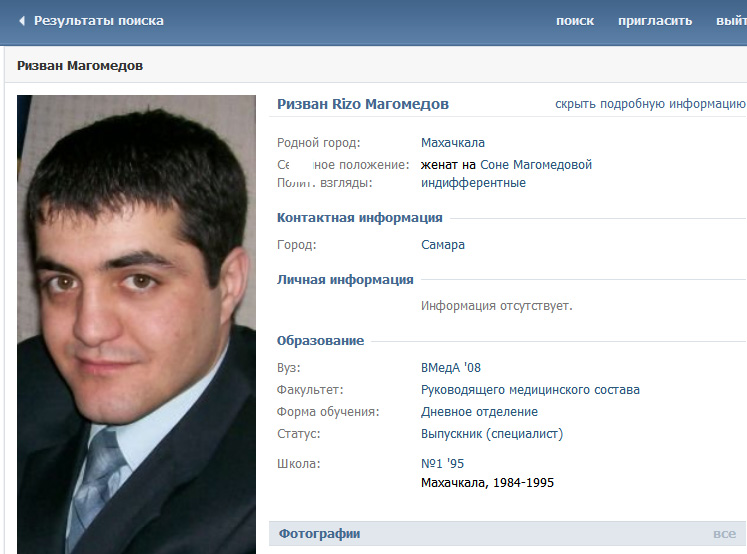
Task: Click Дневное отделение study form link
Action: (x=479, y=412)
